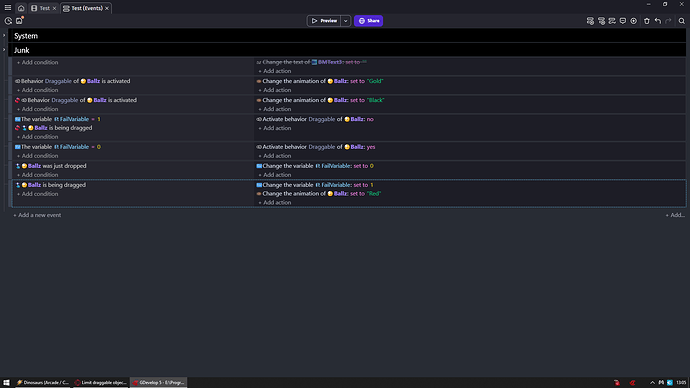Add condition in the BMText3 event

tap(37, 62)
